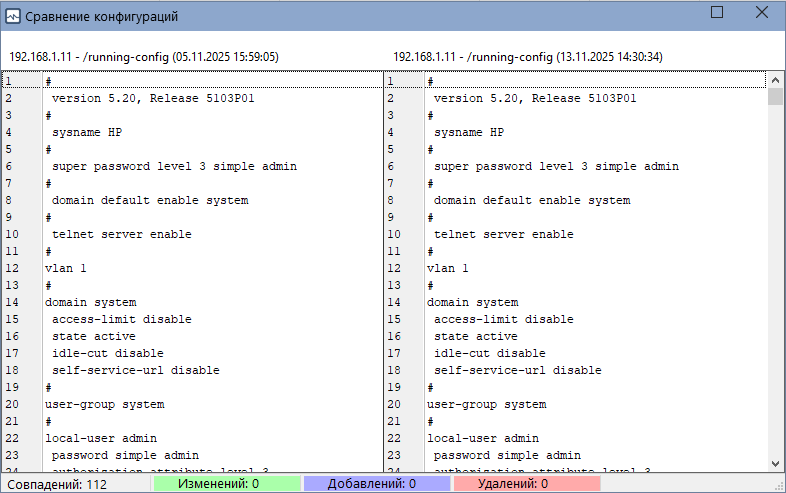
Task: Click line number 14 in left pane
Action: 12,302
